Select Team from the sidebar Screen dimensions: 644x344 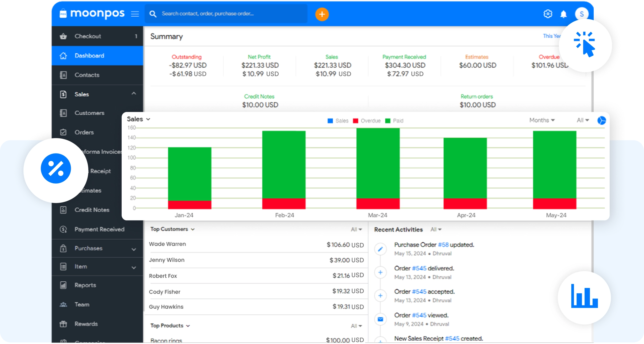pos(82,304)
